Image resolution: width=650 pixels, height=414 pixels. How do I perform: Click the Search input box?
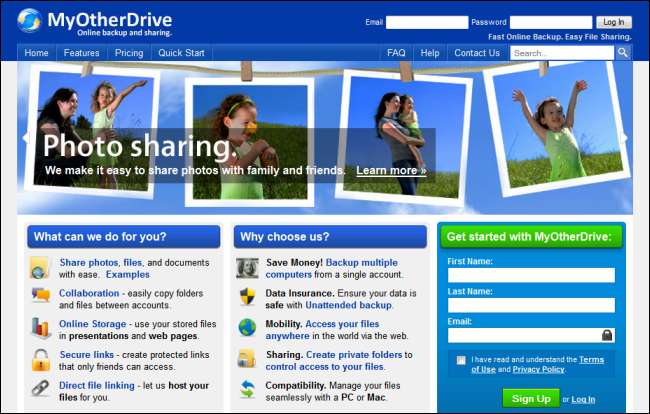[x=562, y=53]
